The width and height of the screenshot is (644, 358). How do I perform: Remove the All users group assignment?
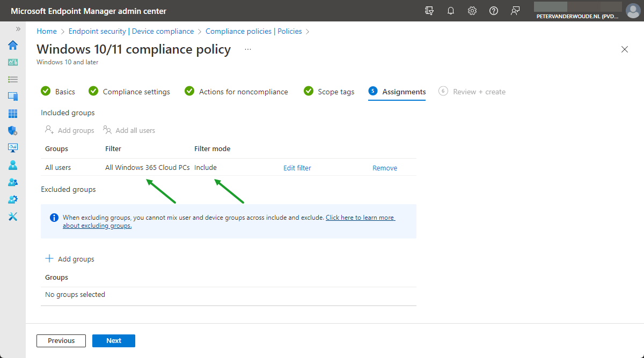tap(384, 167)
